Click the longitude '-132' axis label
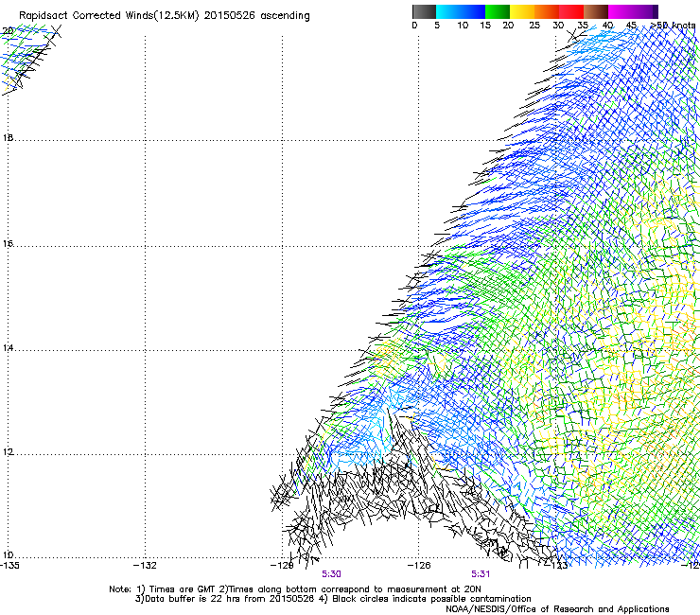 [146, 566]
